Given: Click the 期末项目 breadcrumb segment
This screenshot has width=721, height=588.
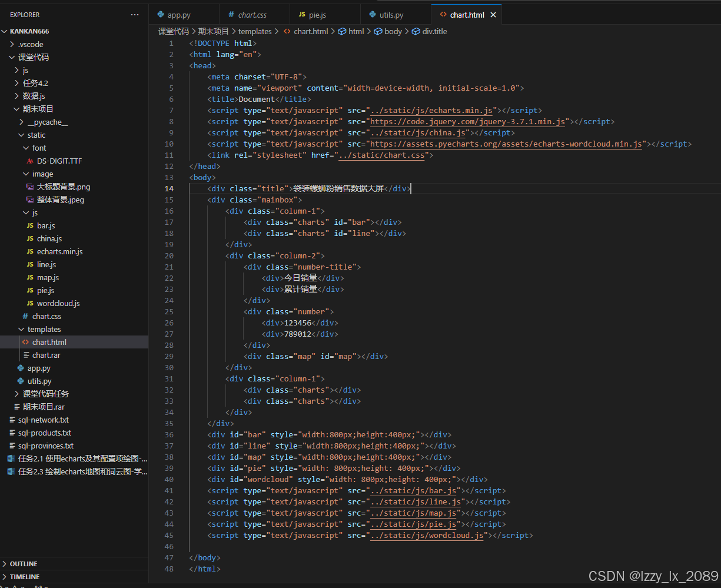Looking at the screenshot, I should point(213,31).
